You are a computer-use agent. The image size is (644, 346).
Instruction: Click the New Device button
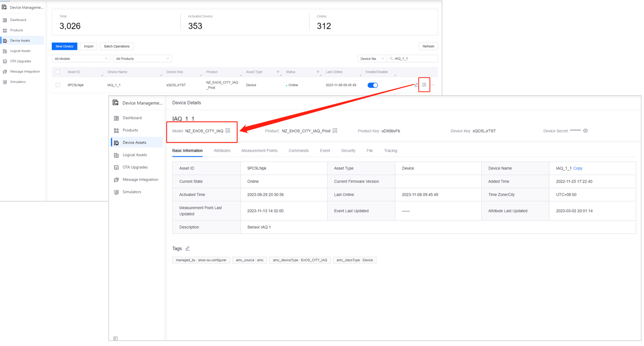(x=65, y=47)
